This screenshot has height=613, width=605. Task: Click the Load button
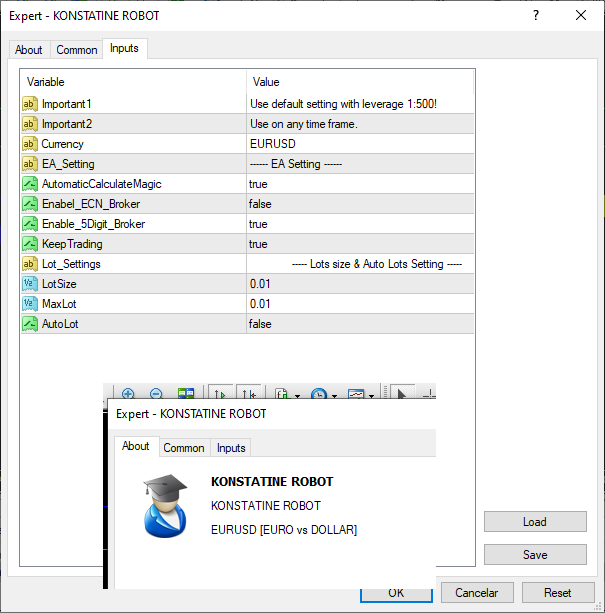tap(535, 522)
